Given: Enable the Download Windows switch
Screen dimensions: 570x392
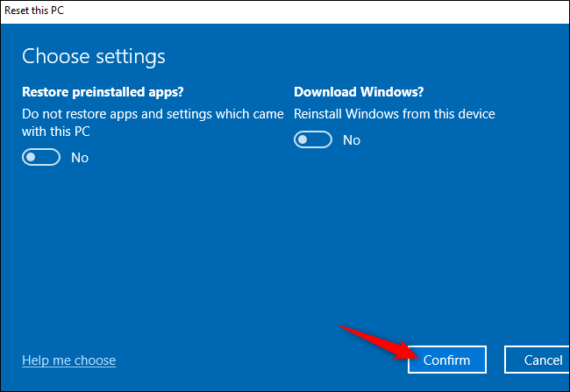Looking at the screenshot, I should (313, 140).
